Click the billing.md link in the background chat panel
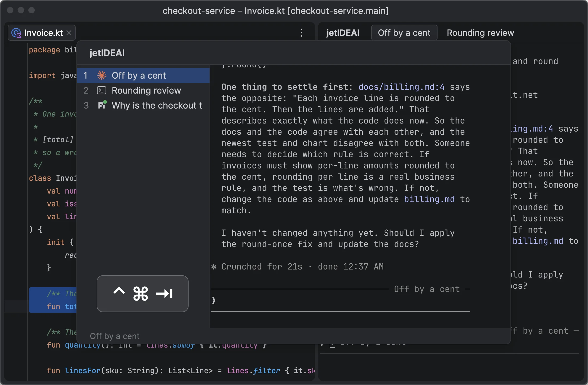This screenshot has height=385, width=588. click(538, 241)
